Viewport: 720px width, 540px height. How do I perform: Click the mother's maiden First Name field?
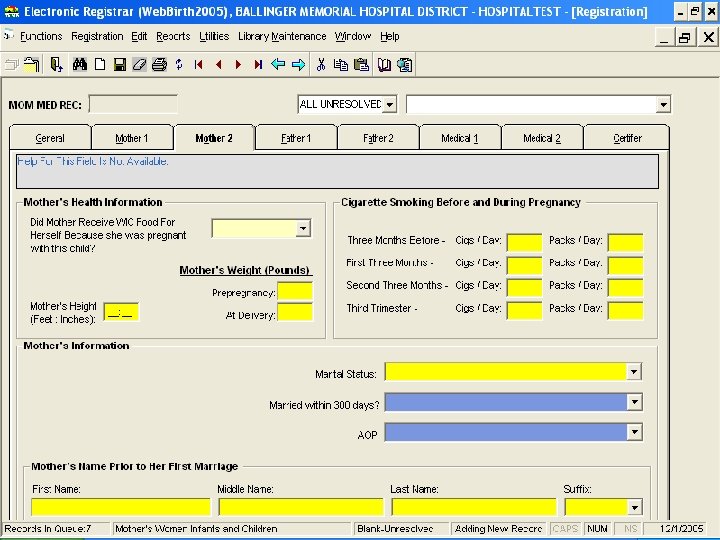click(120, 507)
